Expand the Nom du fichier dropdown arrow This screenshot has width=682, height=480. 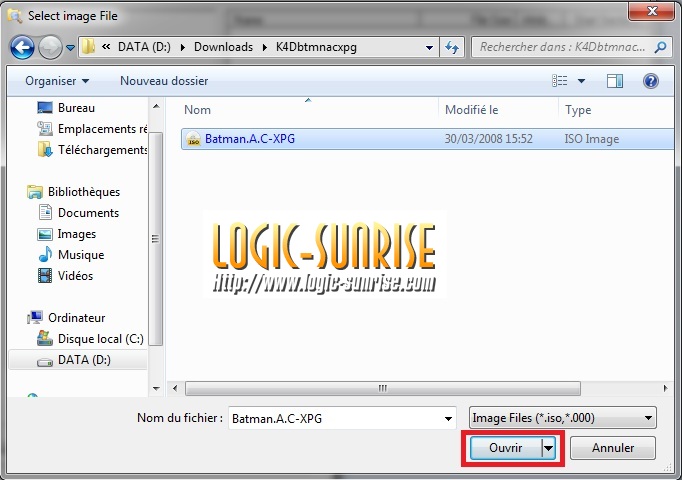click(x=448, y=419)
